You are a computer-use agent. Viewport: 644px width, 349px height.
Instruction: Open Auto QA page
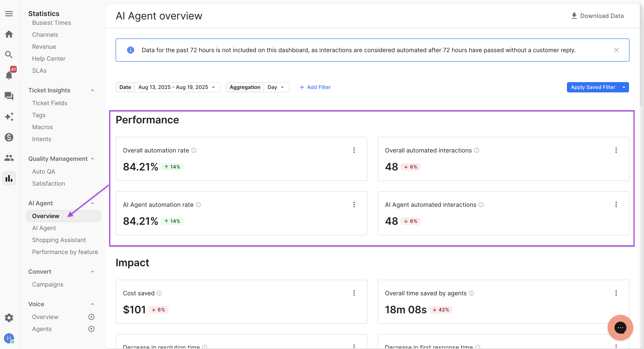coord(43,172)
